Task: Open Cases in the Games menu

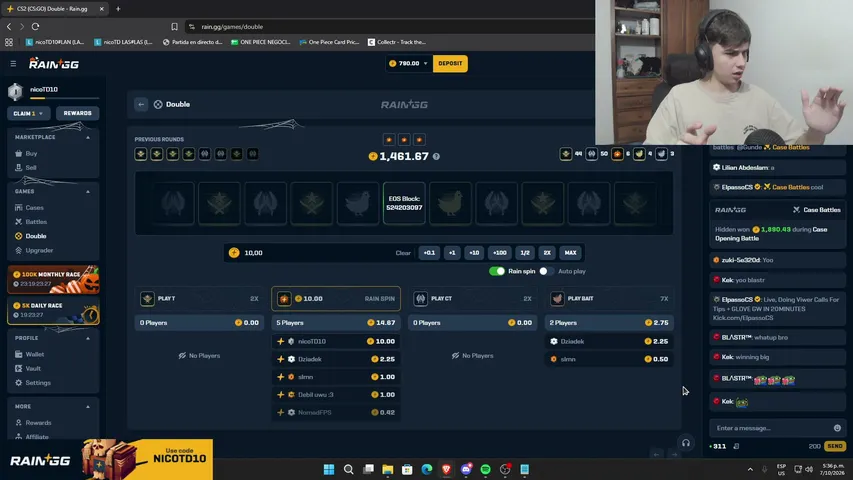Action: pyautogui.click(x=34, y=207)
